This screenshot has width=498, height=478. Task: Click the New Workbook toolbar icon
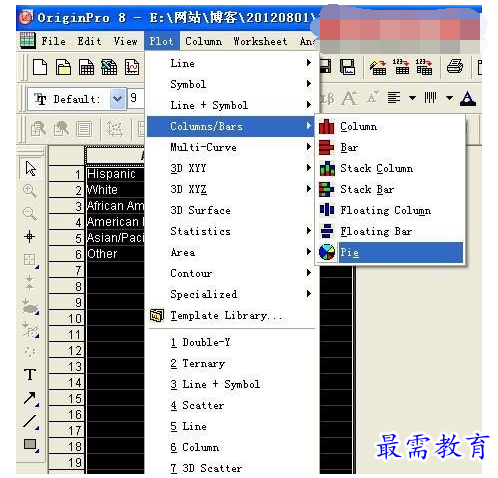point(86,67)
